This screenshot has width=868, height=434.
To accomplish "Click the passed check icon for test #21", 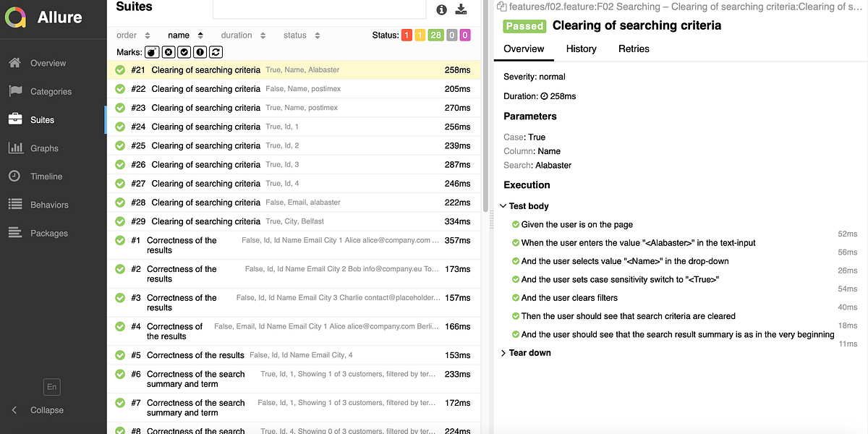I will pyautogui.click(x=120, y=70).
